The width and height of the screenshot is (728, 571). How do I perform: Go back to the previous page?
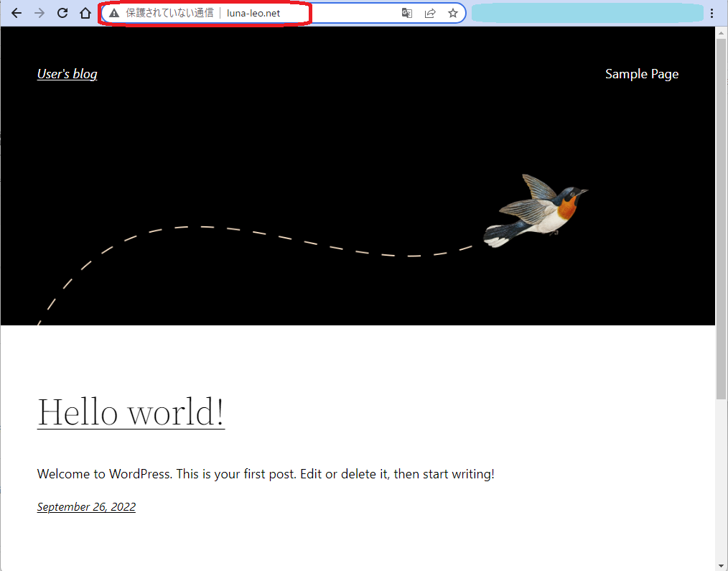[17, 13]
